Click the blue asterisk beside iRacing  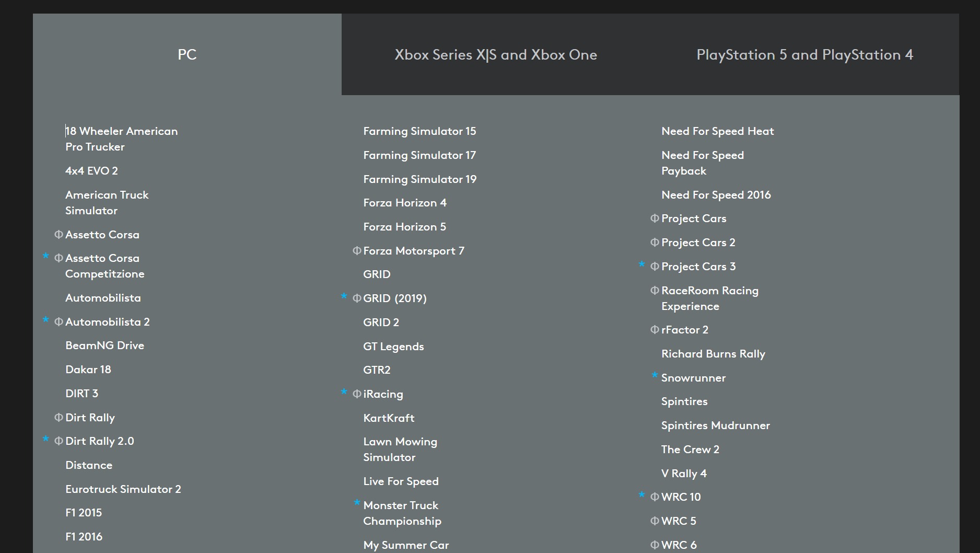pyautogui.click(x=344, y=392)
